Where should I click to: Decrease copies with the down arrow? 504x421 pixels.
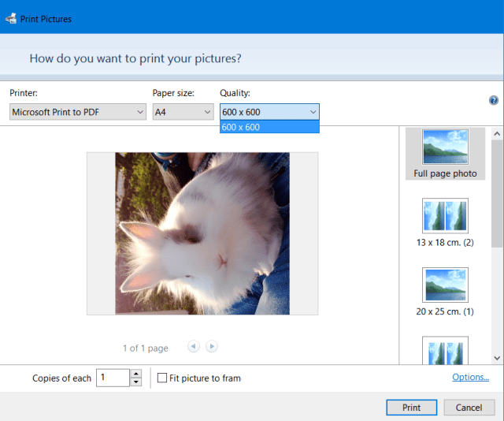coord(136,382)
